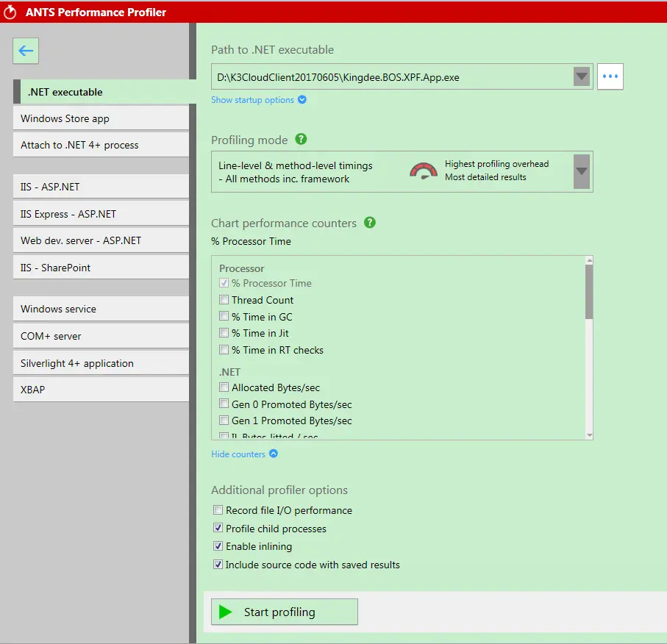Switch to Attach to .NET 4+ process
This screenshot has height=644, width=667.
pyautogui.click(x=101, y=145)
